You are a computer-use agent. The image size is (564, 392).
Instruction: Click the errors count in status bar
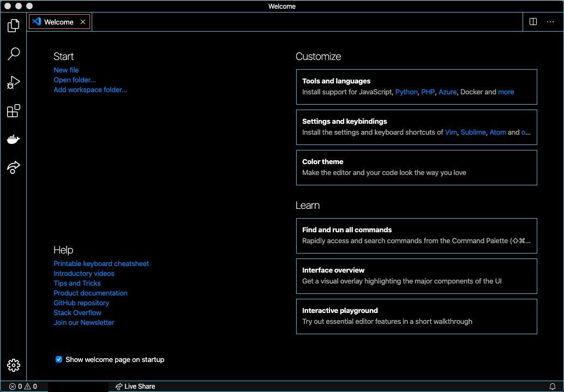15,386
